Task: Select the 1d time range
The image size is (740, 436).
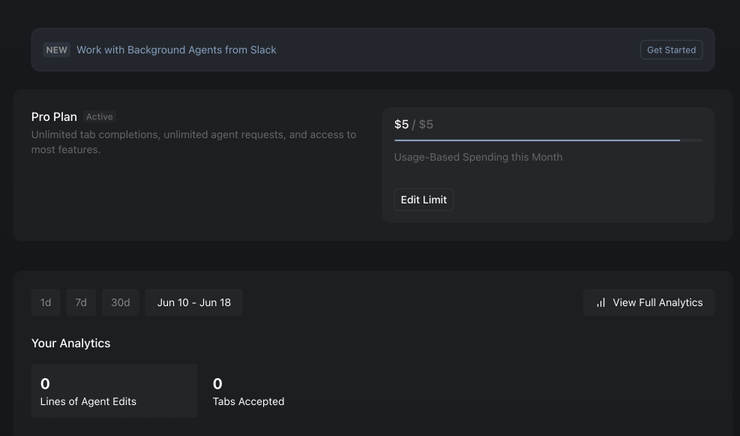Action: click(x=46, y=302)
